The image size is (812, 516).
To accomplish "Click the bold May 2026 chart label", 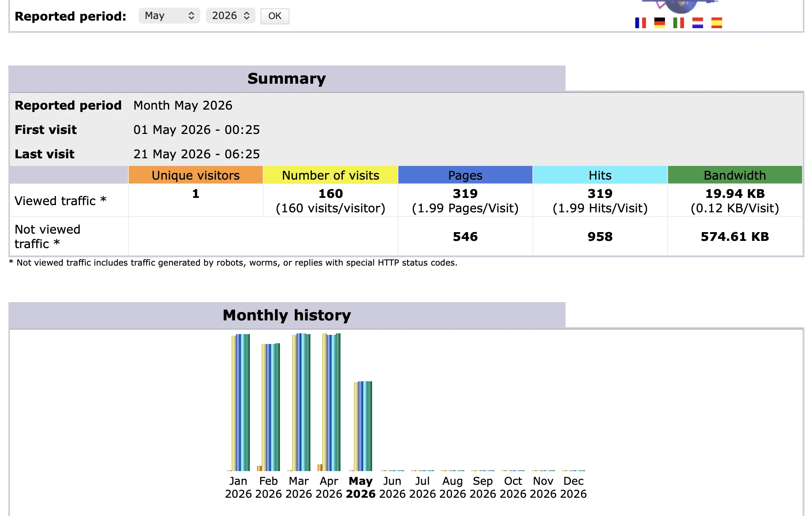I will point(361,487).
